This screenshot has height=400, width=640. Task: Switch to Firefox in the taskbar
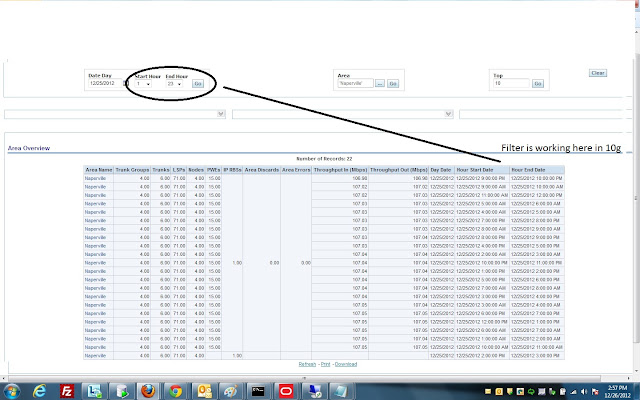pos(148,391)
